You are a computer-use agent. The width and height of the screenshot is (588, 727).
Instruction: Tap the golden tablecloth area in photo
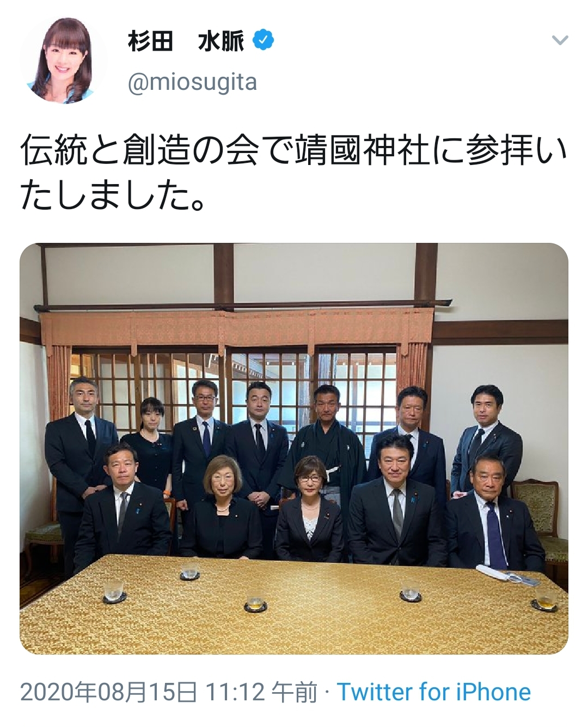(294, 604)
